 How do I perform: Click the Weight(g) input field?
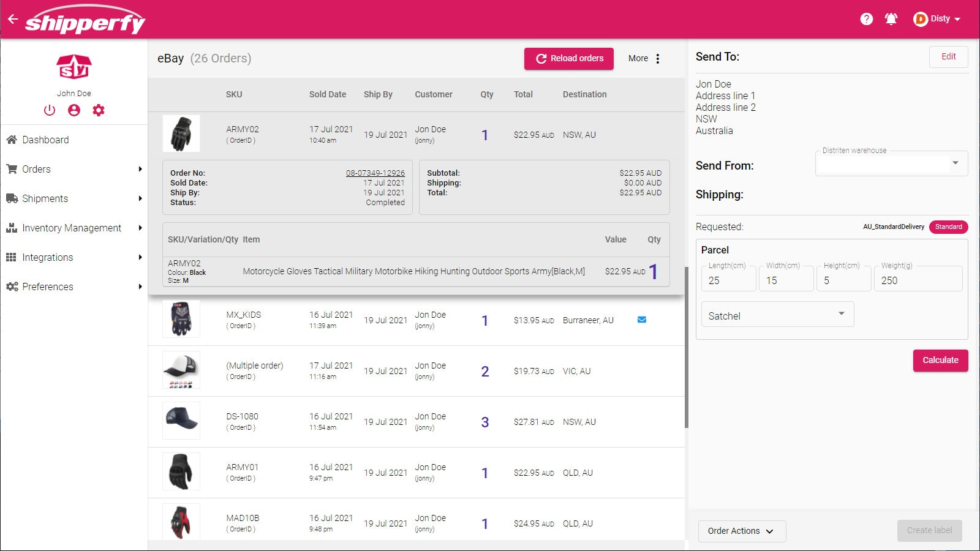point(917,280)
